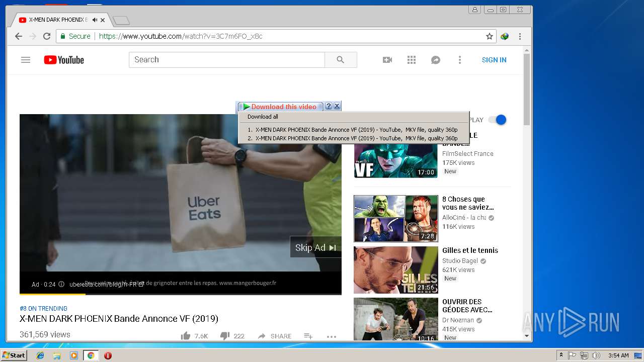Viewport: 644px width, 362px height.
Task: Click the Dr Nozman channel name
Action: (x=458, y=320)
